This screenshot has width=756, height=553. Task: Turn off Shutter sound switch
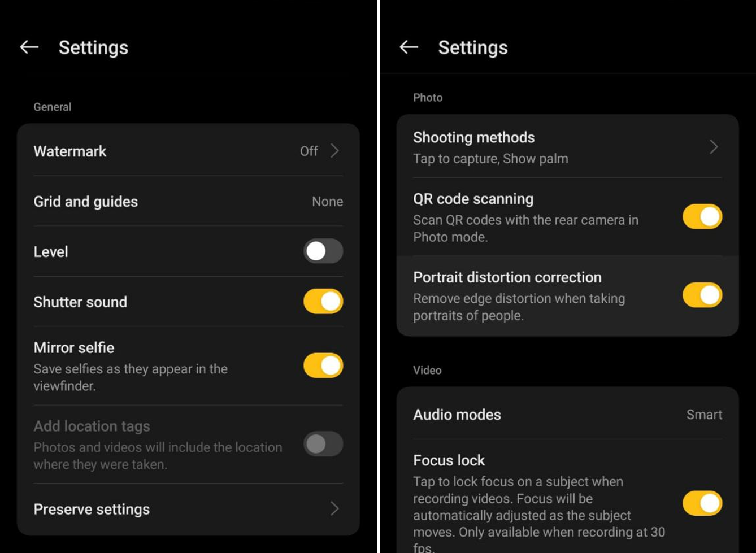pos(323,302)
